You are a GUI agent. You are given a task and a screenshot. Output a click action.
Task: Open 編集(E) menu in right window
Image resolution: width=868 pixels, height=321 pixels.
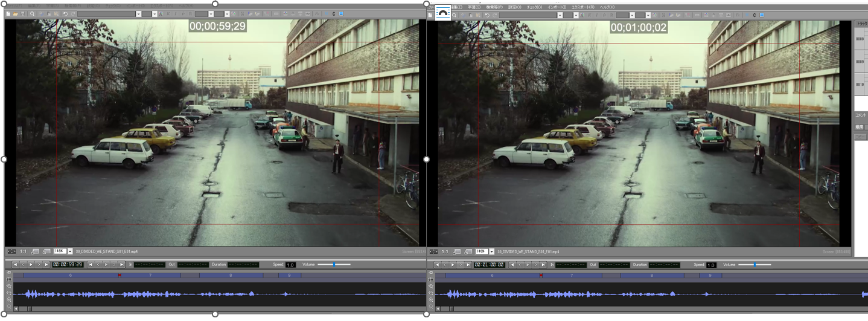point(458,7)
